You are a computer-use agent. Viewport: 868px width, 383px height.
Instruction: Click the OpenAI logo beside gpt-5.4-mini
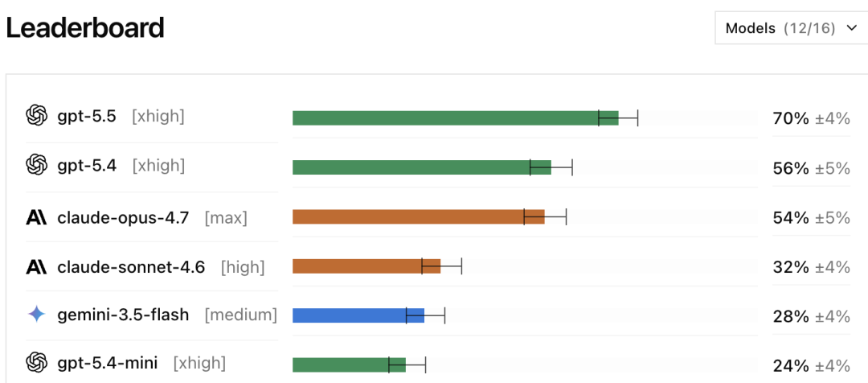pos(36,363)
